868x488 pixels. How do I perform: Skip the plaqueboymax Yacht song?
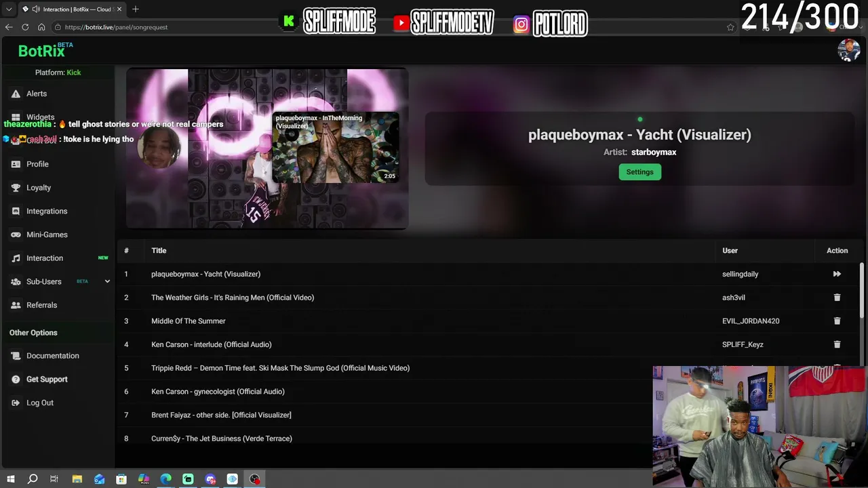pyautogui.click(x=837, y=274)
